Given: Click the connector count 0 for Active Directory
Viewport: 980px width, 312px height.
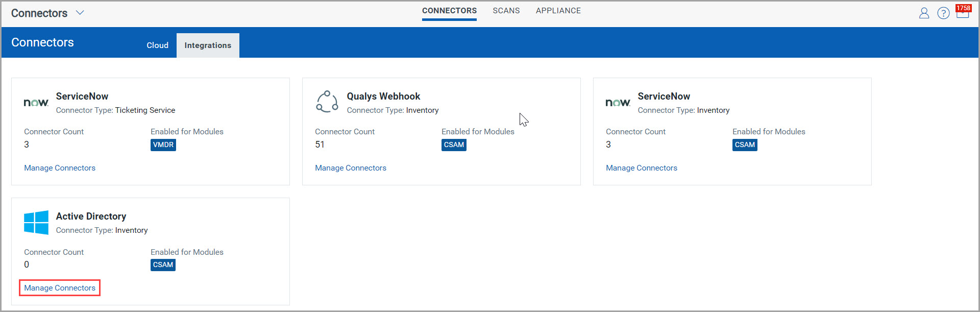Looking at the screenshot, I should click(27, 265).
